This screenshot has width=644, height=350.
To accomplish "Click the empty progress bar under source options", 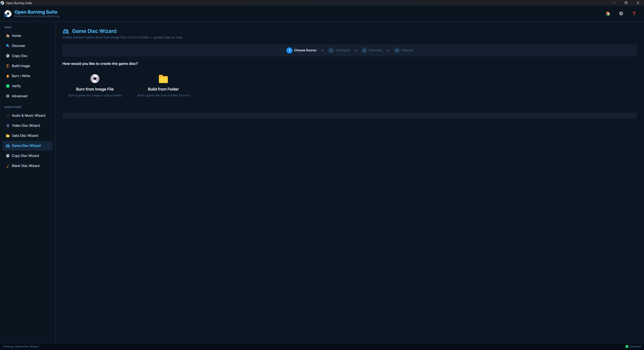I will pos(350,116).
